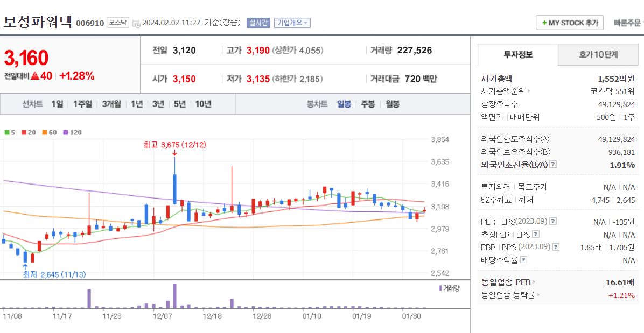Expand the 빠른주문 menu

click(628, 23)
